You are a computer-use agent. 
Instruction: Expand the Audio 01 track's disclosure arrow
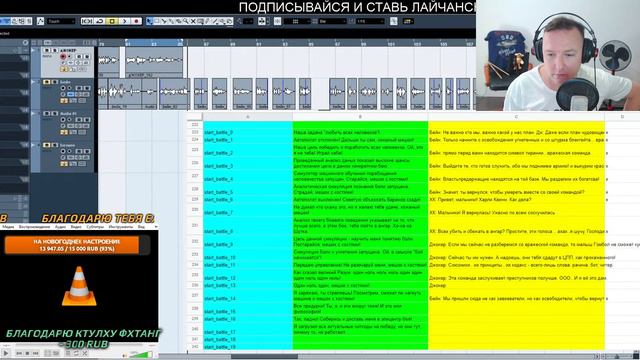tap(33, 113)
